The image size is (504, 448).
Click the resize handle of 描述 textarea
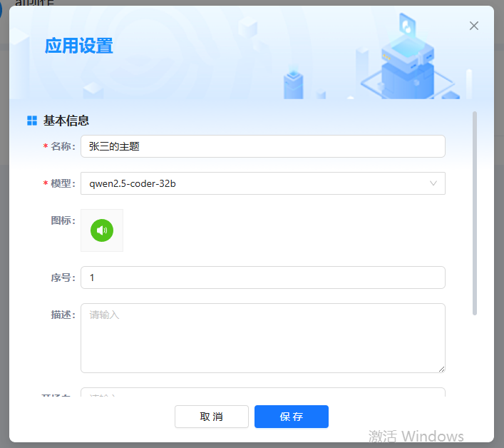point(441,368)
